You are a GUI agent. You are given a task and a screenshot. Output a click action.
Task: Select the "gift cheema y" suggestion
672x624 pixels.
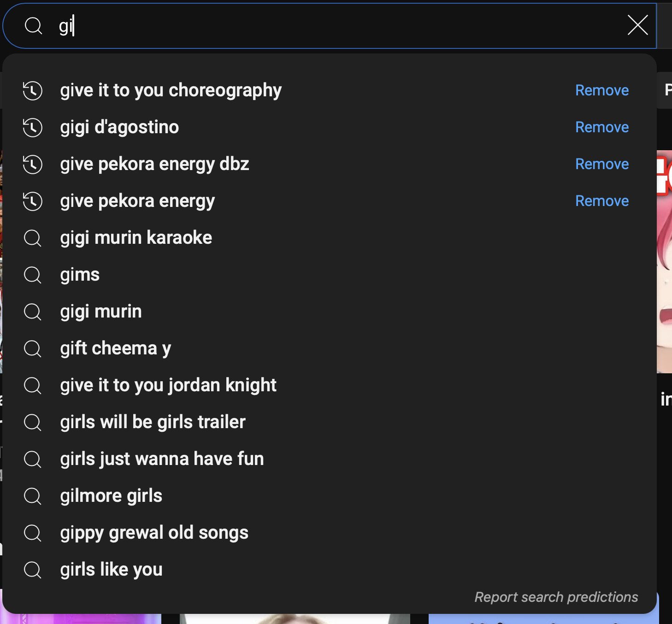pos(330,348)
